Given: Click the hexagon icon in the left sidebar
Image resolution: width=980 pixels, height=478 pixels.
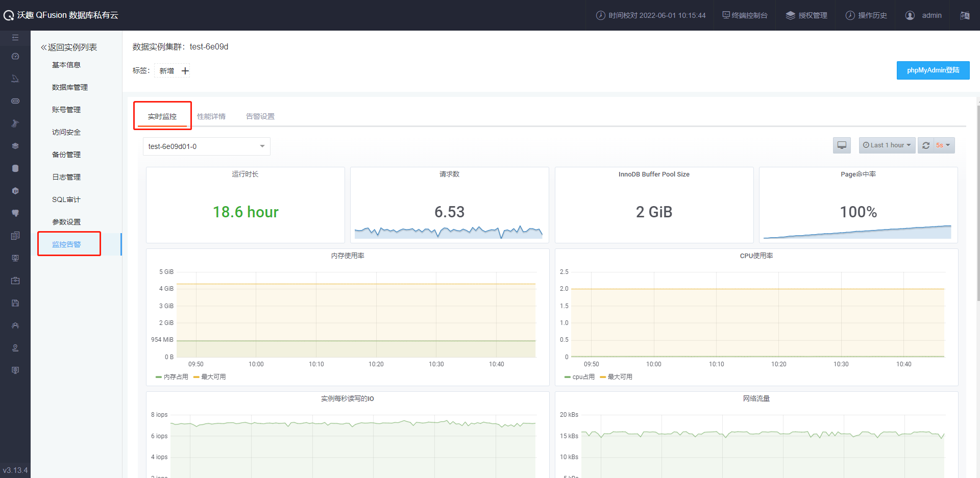Looking at the screenshot, I should (x=15, y=191).
